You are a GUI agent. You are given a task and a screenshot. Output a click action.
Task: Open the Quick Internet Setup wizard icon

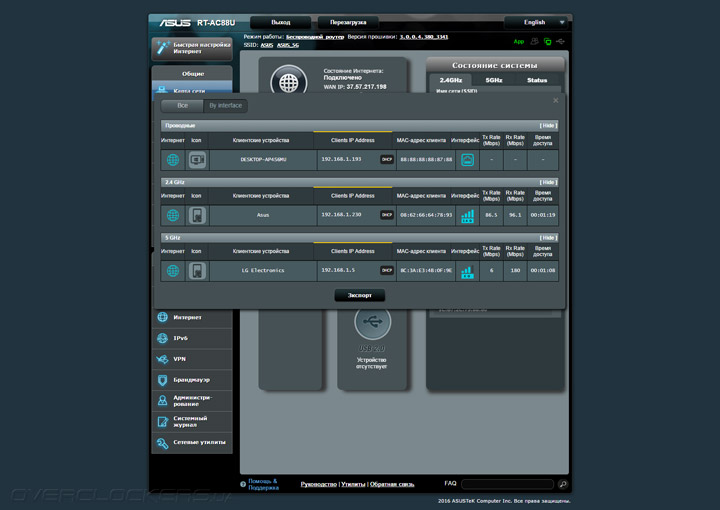point(162,48)
